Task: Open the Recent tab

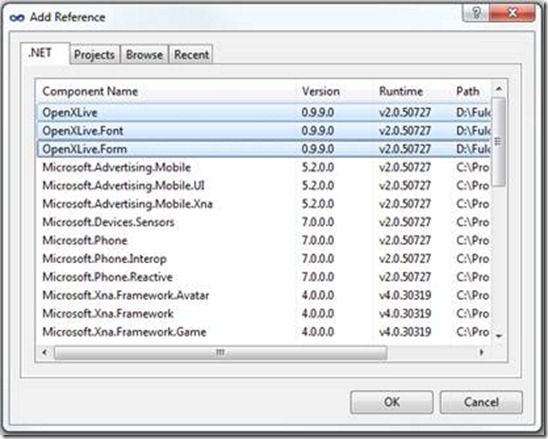Action: [x=191, y=55]
